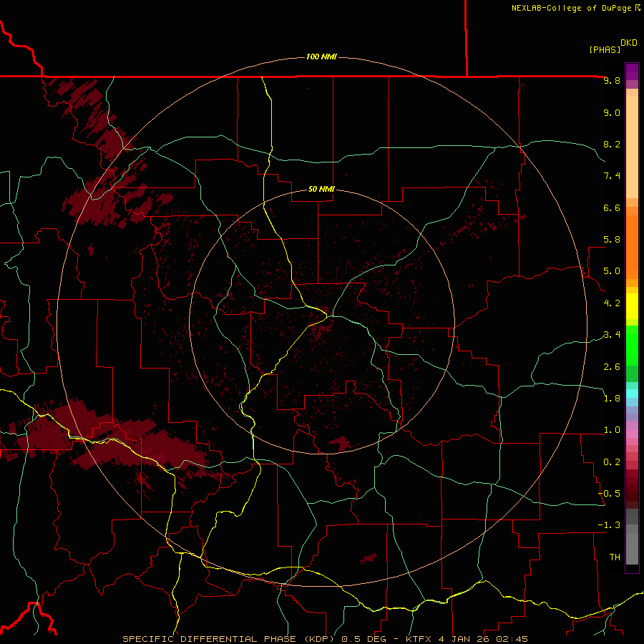The width and height of the screenshot is (644, 644).
Task: Click the KTFX station identifier in caption
Action: tap(419, 639)
